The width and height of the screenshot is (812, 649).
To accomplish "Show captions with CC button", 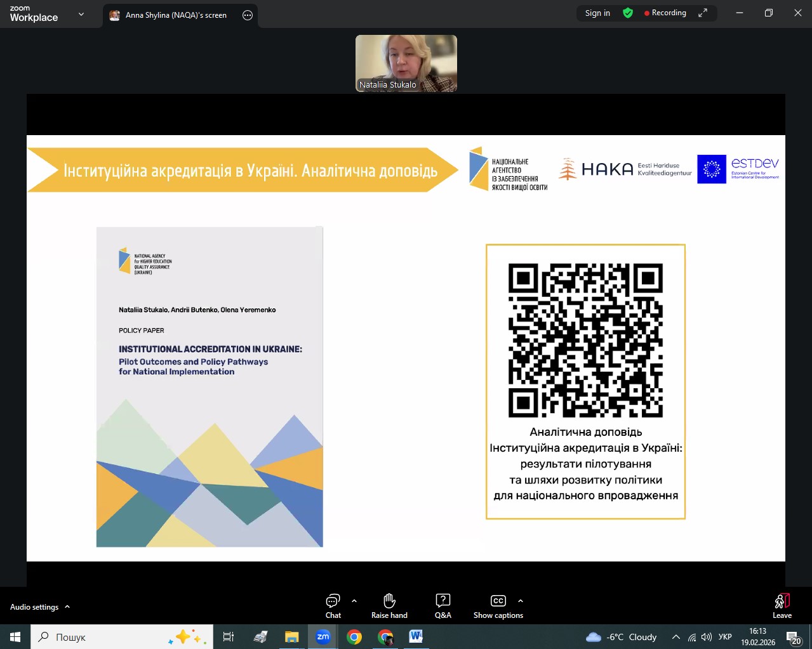I will (498, 606).
